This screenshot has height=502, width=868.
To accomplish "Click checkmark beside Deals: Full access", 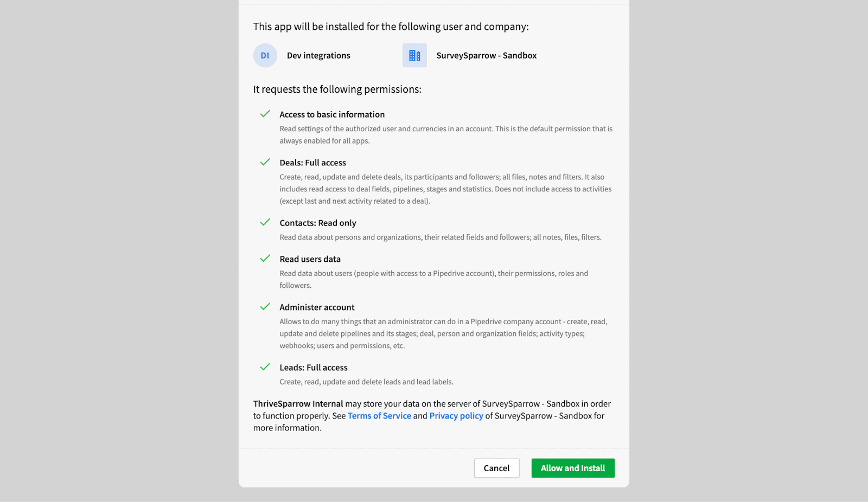I will 265,162.
